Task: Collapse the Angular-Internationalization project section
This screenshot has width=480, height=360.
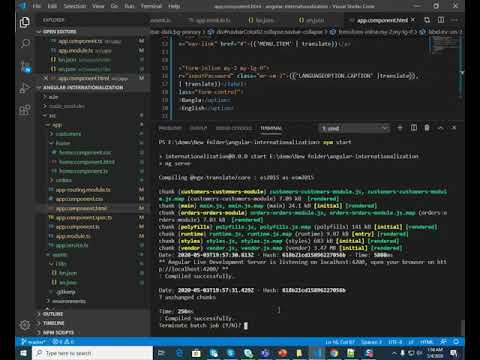Action: [x=83, y=87]
